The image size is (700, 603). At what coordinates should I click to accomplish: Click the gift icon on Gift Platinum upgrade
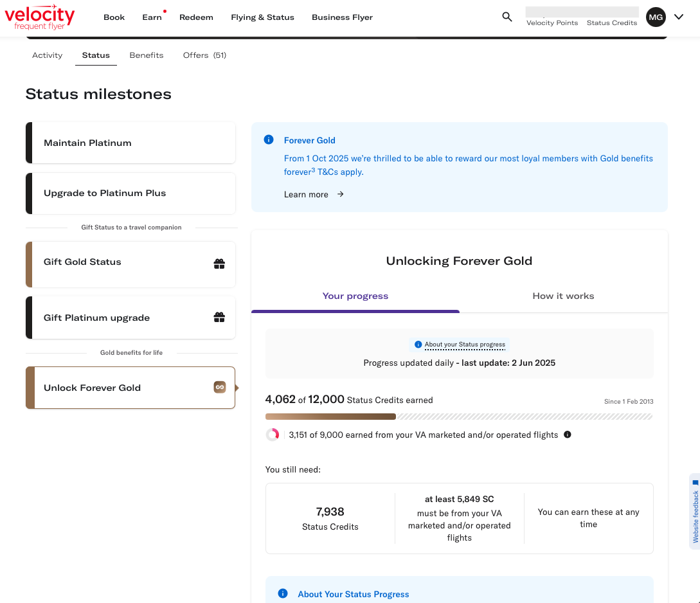tap(219, 317)
